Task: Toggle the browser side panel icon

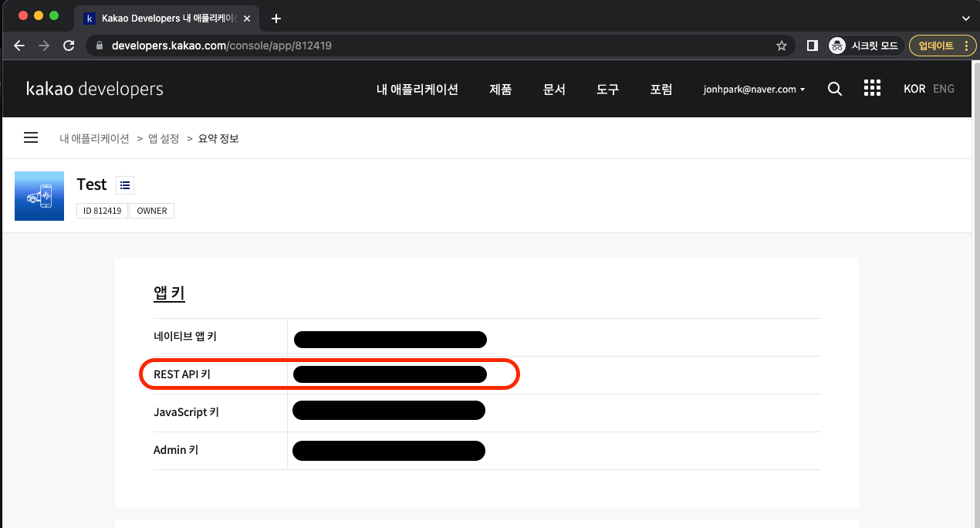Action: [x=812, y=46]
